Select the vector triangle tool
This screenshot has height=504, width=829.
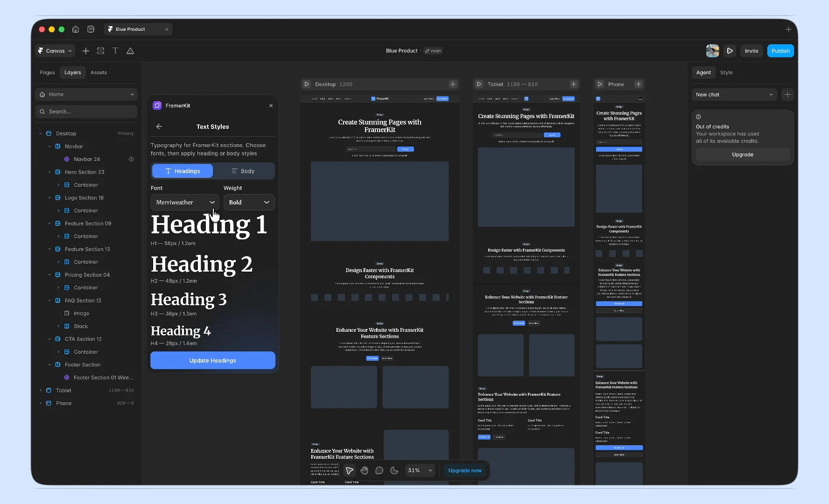(130, 51)
